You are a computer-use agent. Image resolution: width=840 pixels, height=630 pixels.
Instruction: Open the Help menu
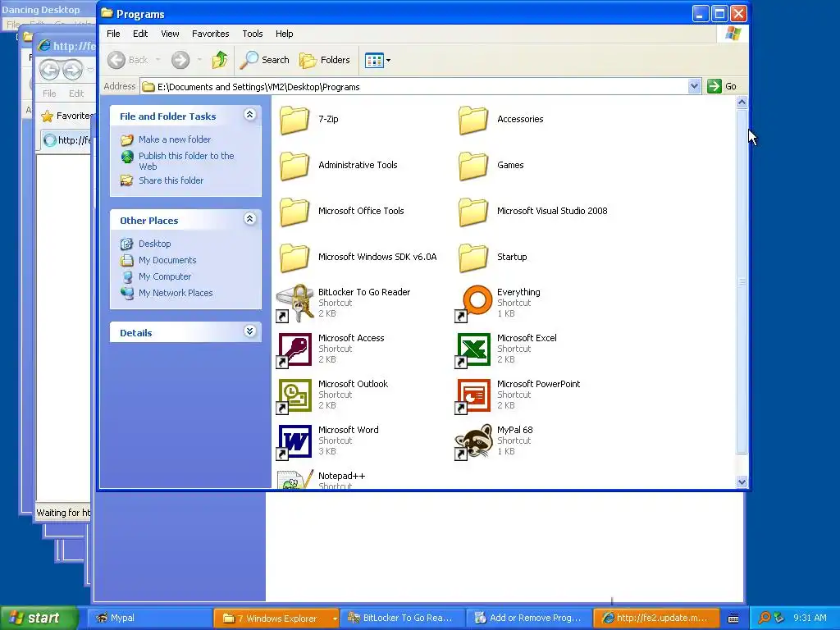(x=285, y=34)
